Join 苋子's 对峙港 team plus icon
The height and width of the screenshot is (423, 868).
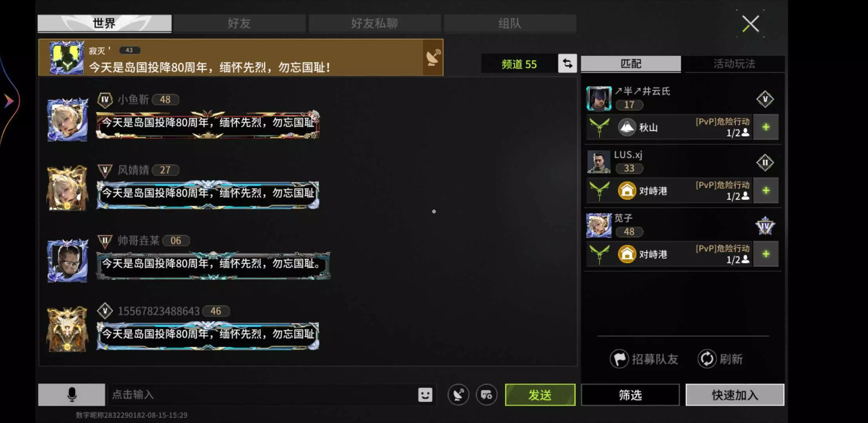tap(766, 254)
